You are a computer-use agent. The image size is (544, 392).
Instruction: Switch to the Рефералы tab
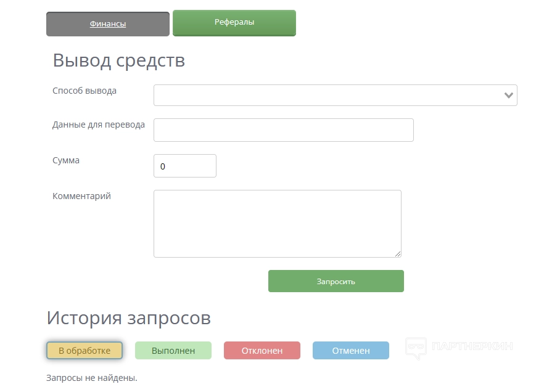[234, 23]
